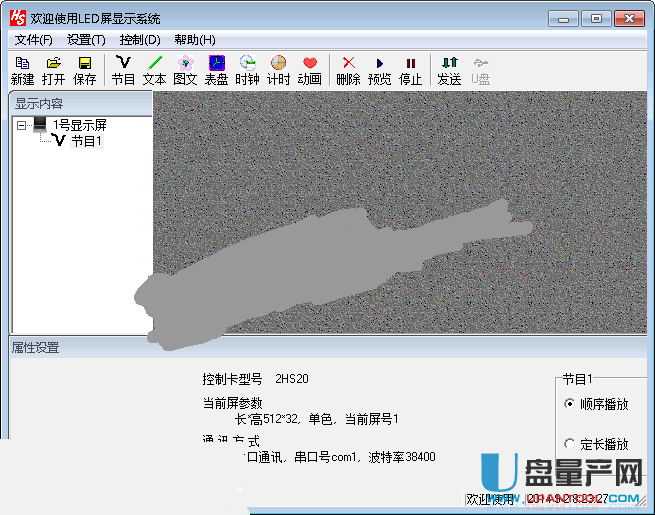The height and width of the screenshot is (515, 655).
Task: Save using the 保存 toolbar icon
Action: [85, 70]
